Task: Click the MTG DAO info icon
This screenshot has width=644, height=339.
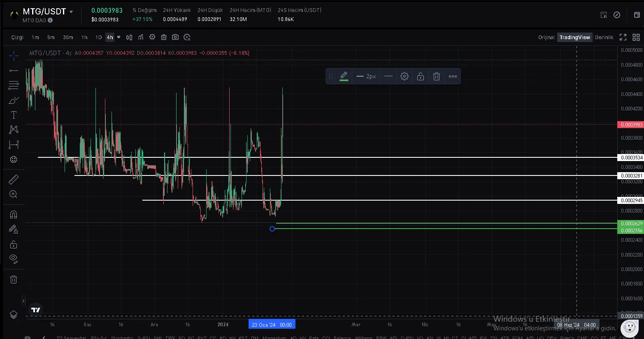Action: [50, 20]
